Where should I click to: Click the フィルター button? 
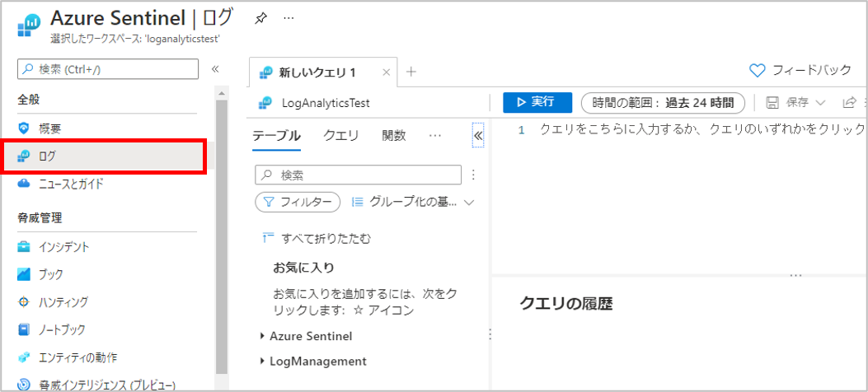click(298, 202)
